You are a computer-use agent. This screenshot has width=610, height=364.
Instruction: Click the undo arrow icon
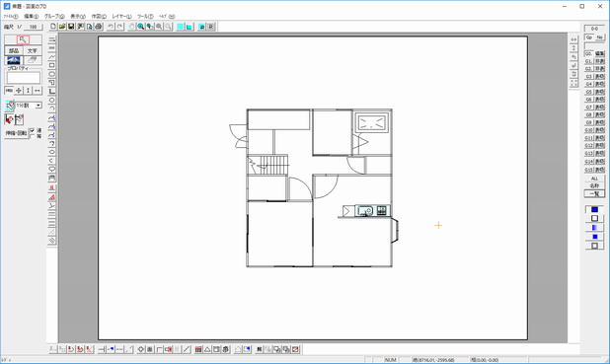tap(111, 27)
